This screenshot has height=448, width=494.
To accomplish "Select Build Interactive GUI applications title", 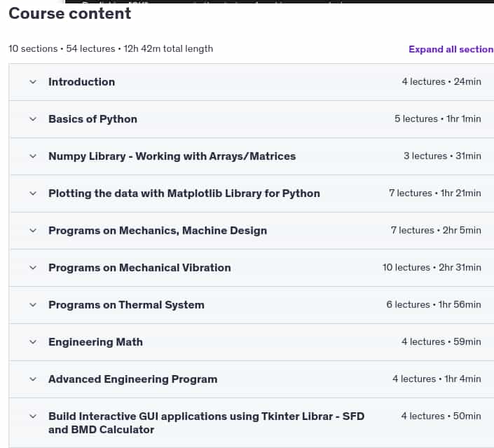I will [206, 423].
